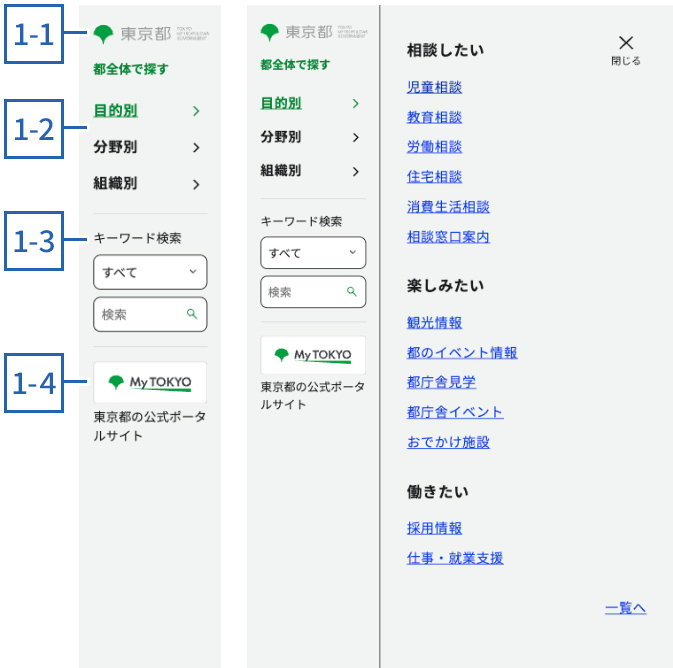Open the 労働相談 link
This screenshot has width=673, height=668.
point(434,147)
